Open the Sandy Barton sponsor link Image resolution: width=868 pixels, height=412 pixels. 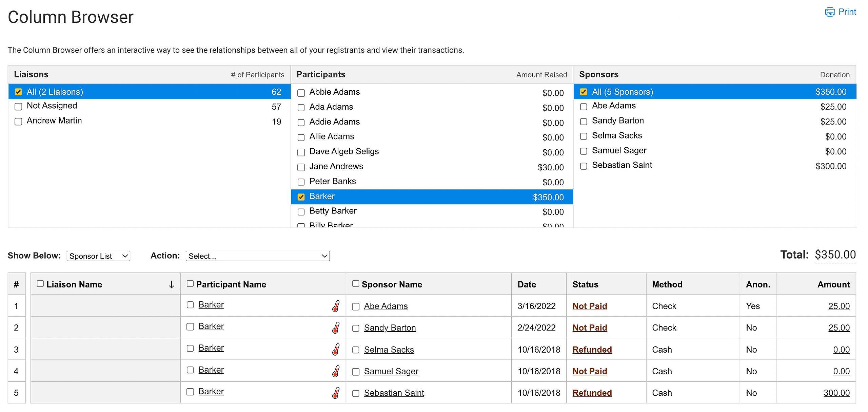point(390,328)
